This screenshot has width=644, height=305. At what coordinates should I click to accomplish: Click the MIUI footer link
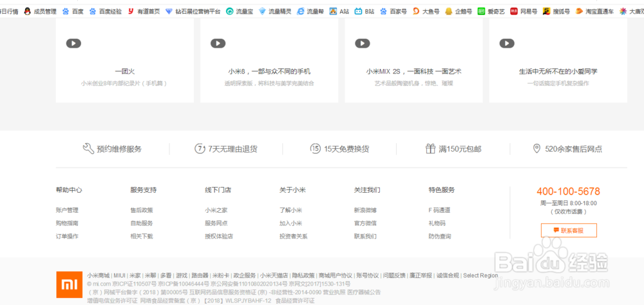[x=120, y=275]
